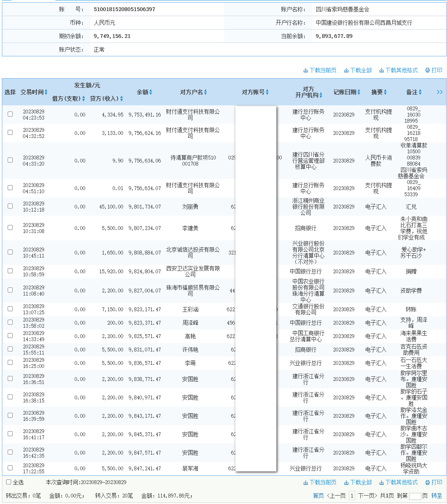Check the 许伟艳 15:55:11 transaction row

[x=10, y=349]
